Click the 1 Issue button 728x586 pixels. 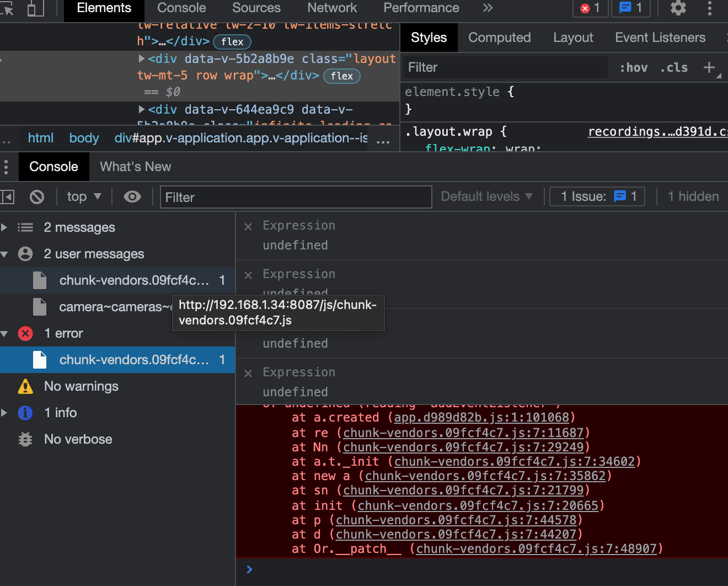(598, 196)
